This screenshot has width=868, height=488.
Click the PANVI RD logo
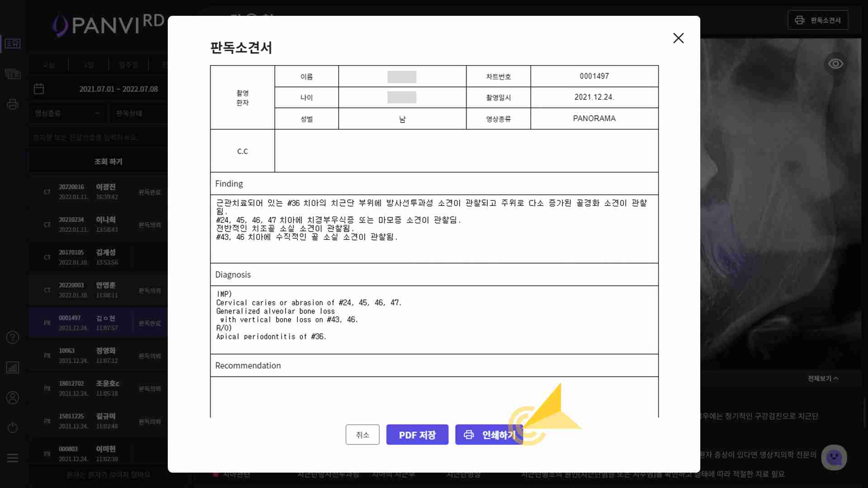(108, 24)
